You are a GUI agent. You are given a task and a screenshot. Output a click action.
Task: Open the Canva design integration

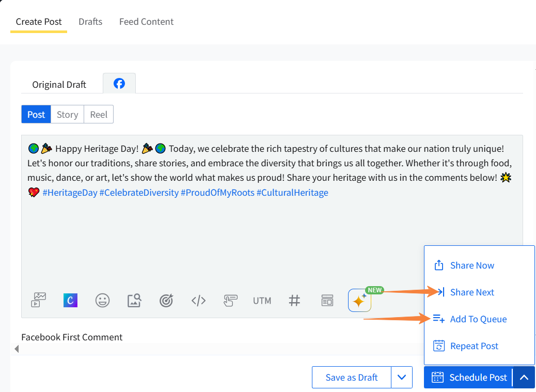pos(70,300)
